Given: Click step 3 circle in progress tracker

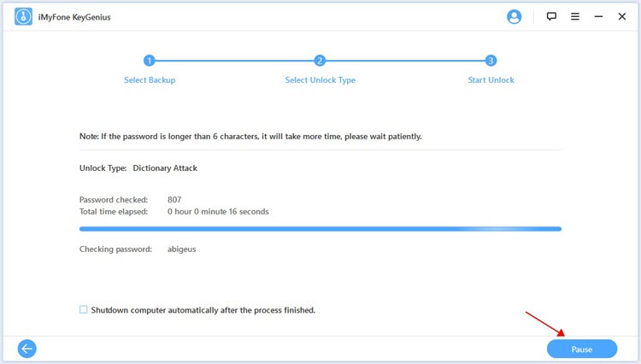Looking at the screenshot, I should pyautogui.click(x=491, y=61).
